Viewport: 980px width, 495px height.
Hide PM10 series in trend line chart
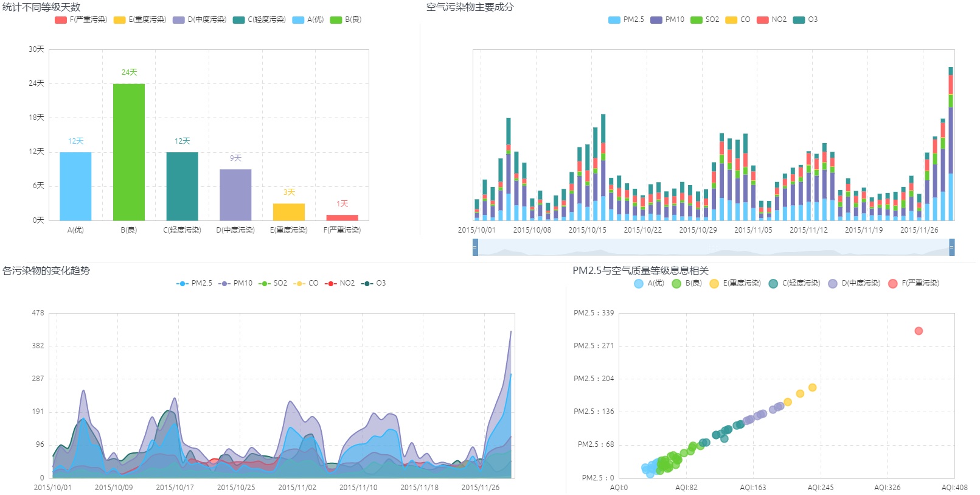tap(235, 283)
